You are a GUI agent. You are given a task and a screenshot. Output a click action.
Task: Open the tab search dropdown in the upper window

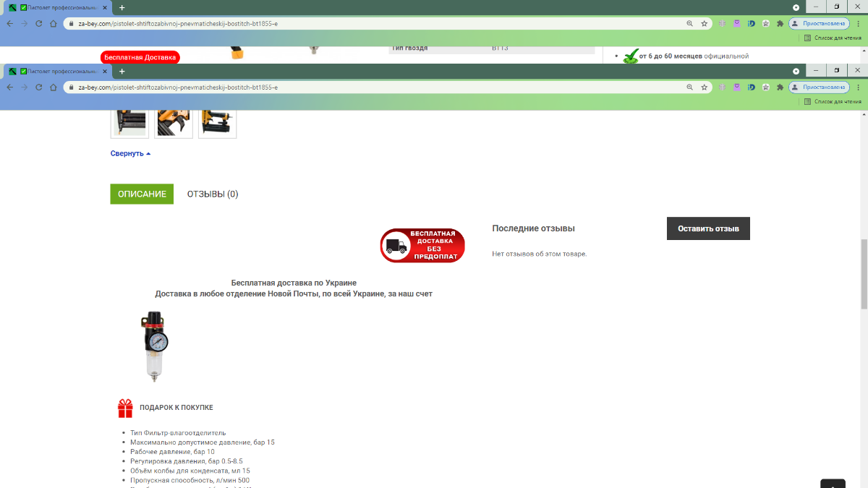click(796, 7)
